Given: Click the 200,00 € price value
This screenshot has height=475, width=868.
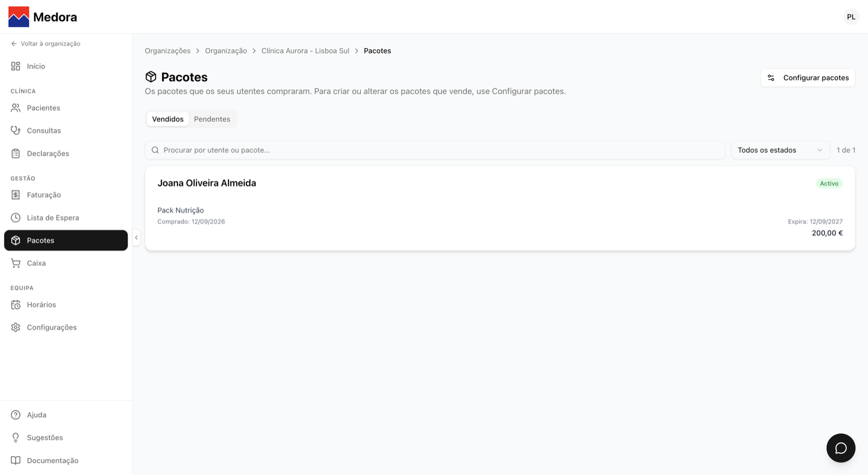Looking at the screenshot, I should [x=827, y=233].
